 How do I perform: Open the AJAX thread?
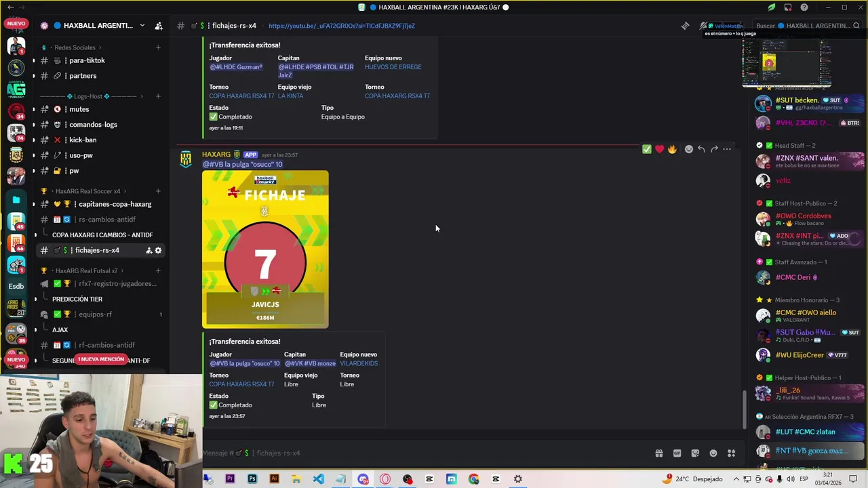(60, 330)
